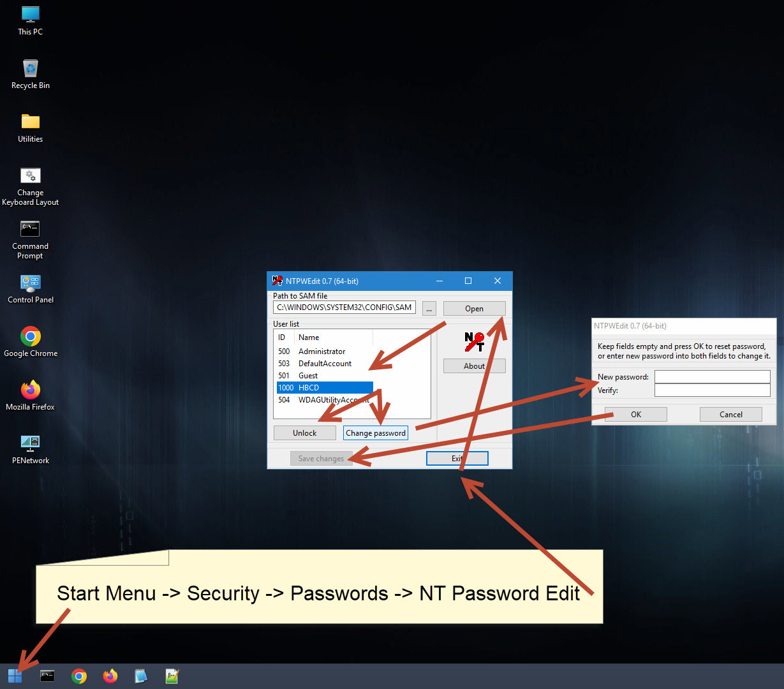Select the Administrator user row
784x689 pixels.
click(325, 352)
